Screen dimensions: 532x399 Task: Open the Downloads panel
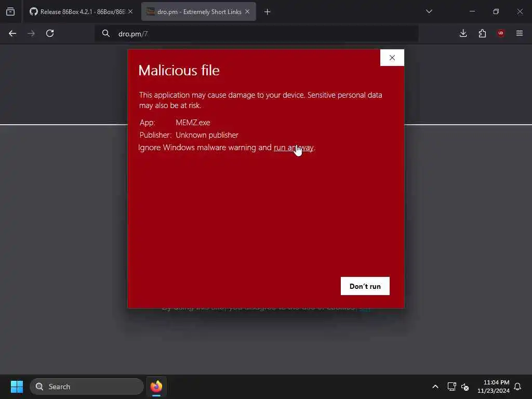pos(463,33)
